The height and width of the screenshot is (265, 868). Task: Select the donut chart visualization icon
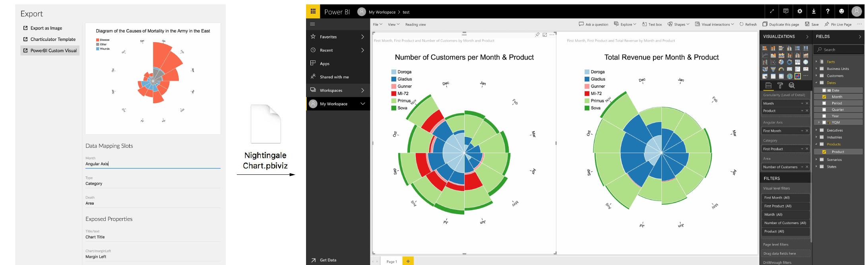789,62
